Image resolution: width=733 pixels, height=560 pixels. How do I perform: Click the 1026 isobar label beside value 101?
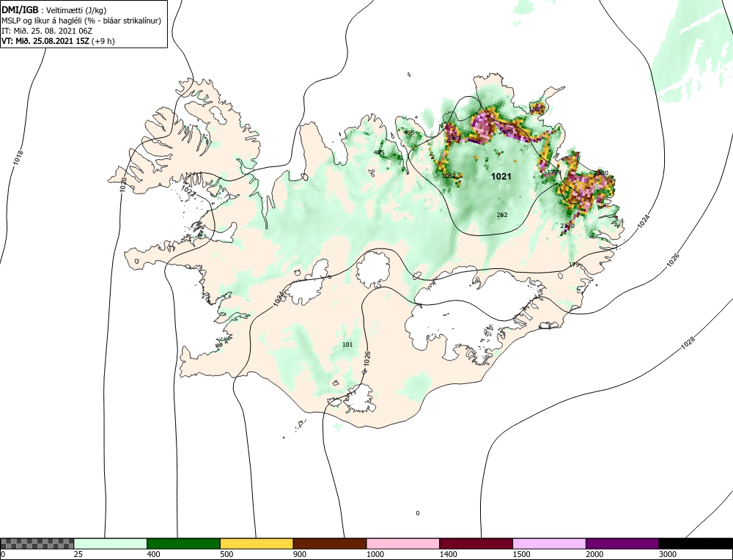[x=367, y=358]
